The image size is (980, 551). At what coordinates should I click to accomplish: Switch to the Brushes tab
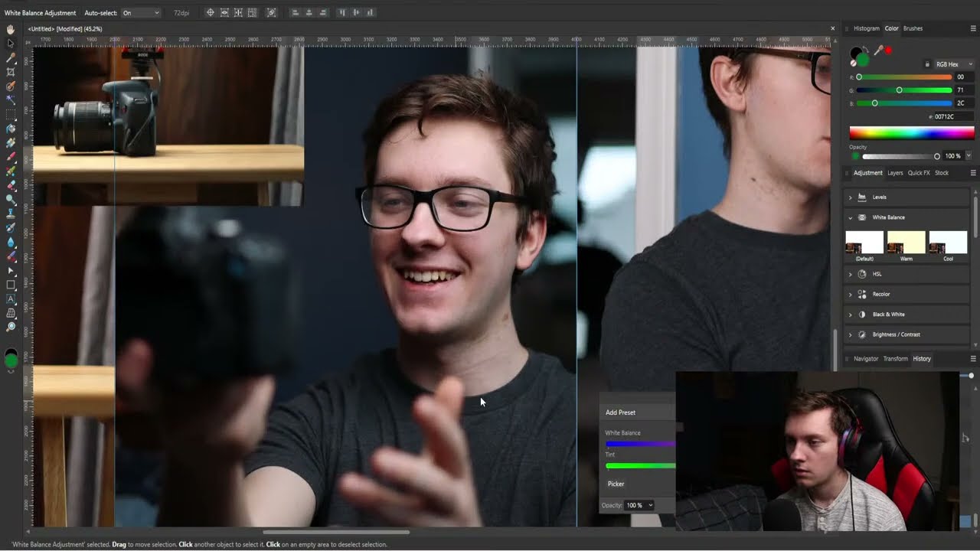(x=913, y=28)
